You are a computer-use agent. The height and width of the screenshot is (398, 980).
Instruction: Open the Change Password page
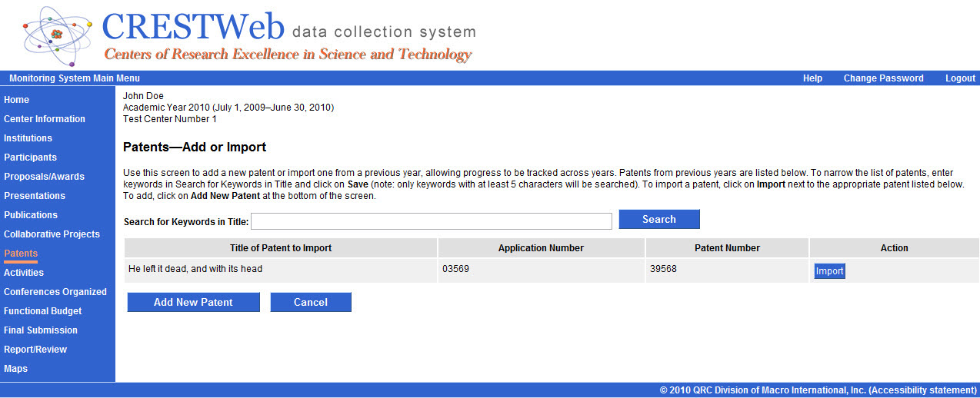click(883, 78)
